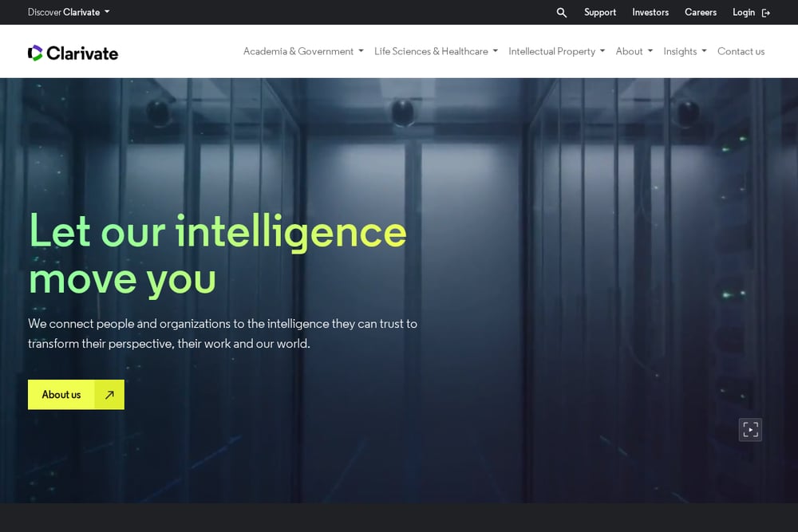This screenshot has height=532, width=798.
Task: Click the arrow icon on About us button
Action: [109, 395]
